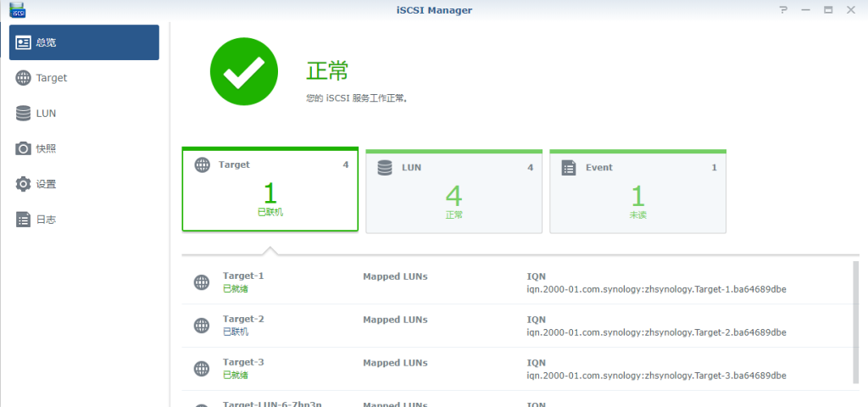The height and width of the screenshot is (407, 868).
Task: Select the Event unread card
Action: click(637, 191)
